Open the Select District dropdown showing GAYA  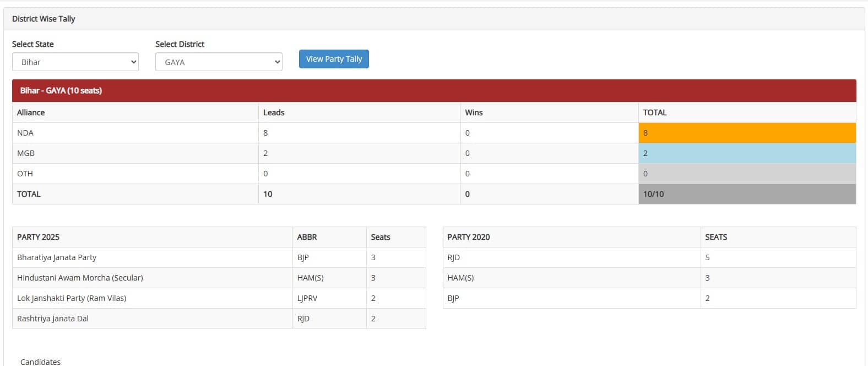coord(218,62)
